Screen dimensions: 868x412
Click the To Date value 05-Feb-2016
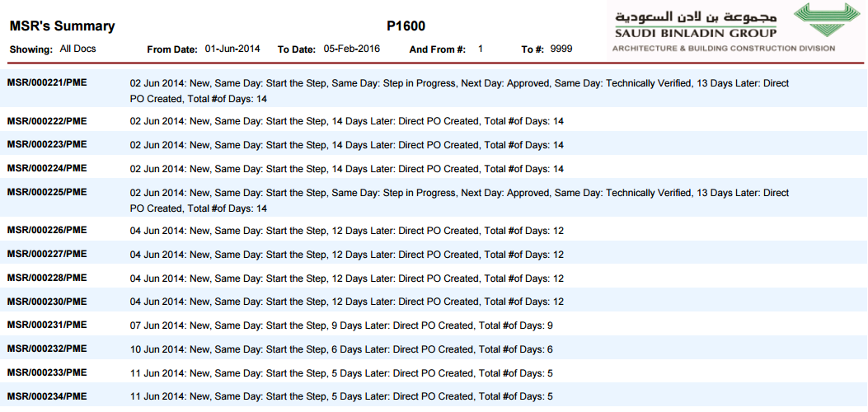351,49
